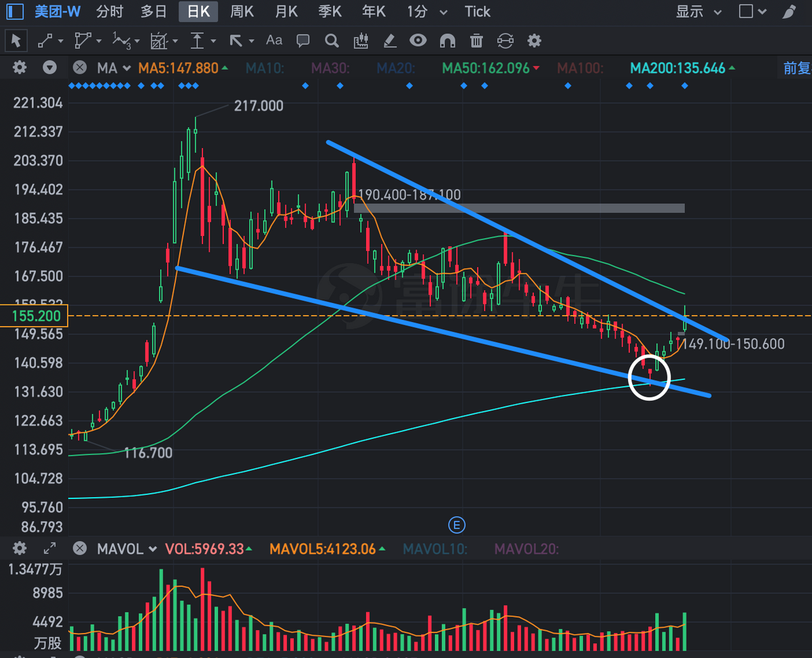This screenshot has height=658, width=812.
Task: Toggle the dimmed MA30 line
Action: pyautogui.click(x=331, y=68)
